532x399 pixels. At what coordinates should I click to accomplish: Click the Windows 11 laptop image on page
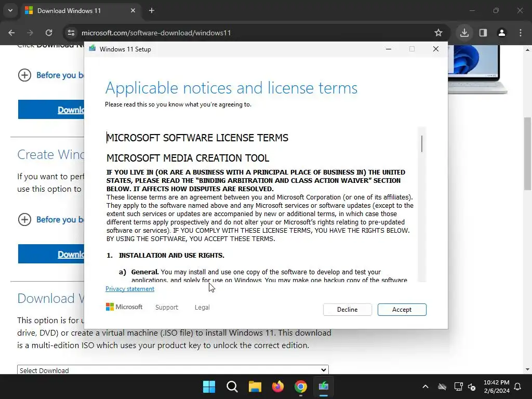477,70
